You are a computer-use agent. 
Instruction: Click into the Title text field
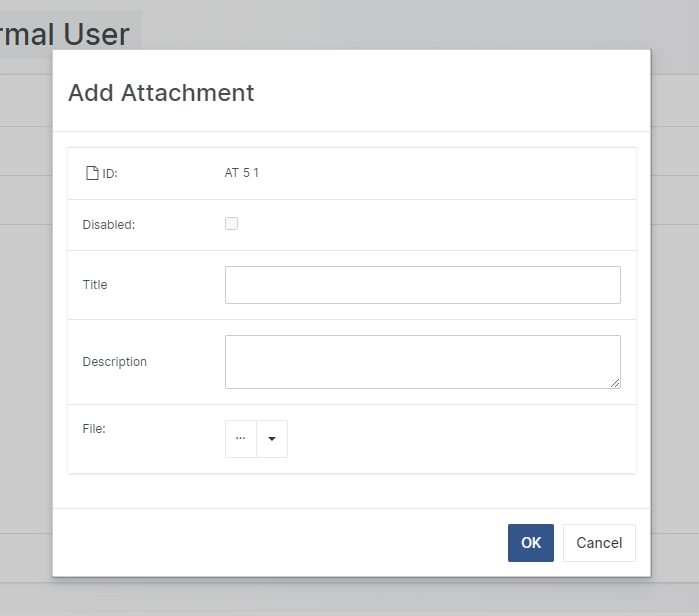point(422,285)
